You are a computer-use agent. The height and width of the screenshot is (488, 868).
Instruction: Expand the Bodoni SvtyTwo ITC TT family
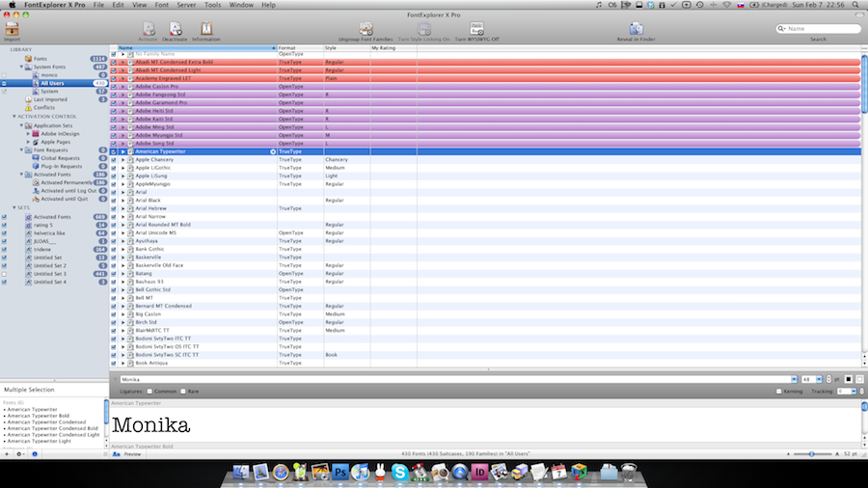click(x=122, y=339)
